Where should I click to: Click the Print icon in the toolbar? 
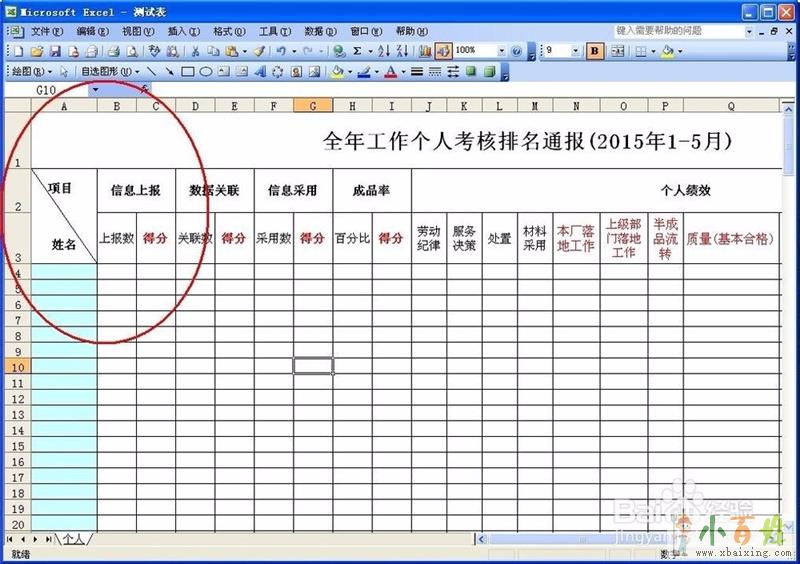tap(113, 51)
